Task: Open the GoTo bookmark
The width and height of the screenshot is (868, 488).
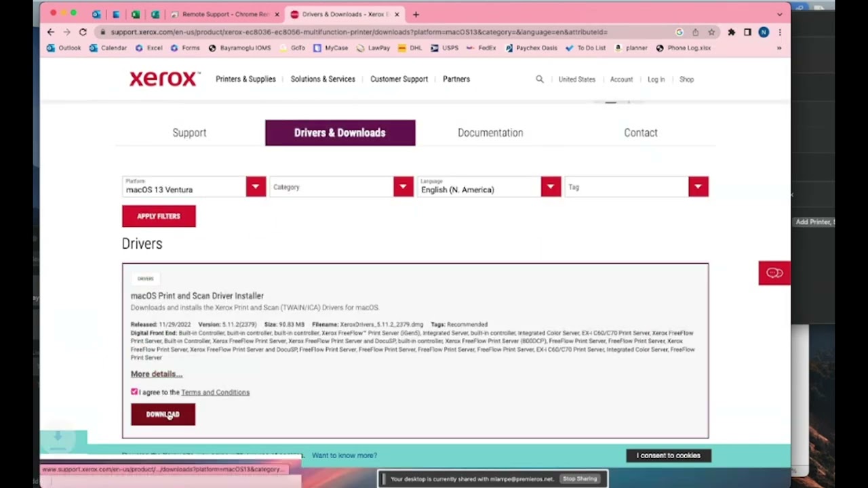Action: tap(293, 48)
